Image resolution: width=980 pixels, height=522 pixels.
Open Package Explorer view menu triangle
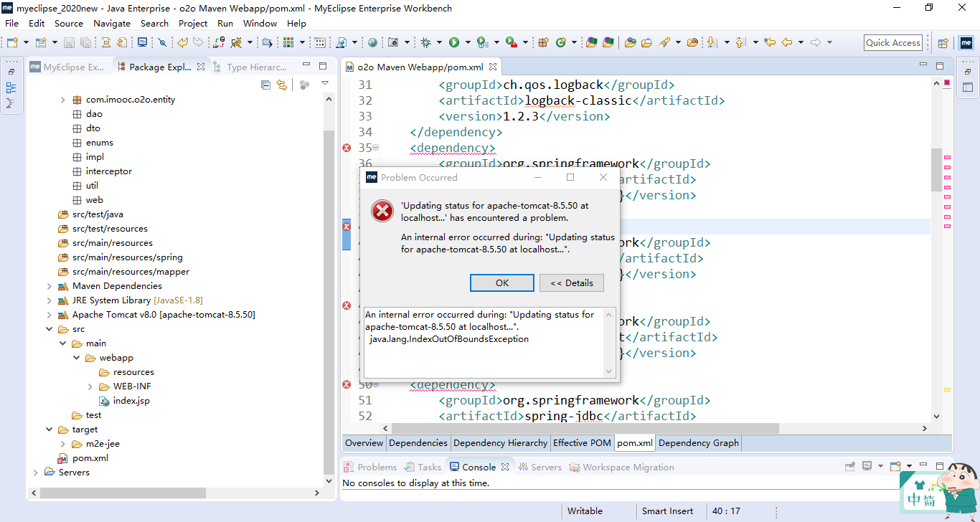325,84
